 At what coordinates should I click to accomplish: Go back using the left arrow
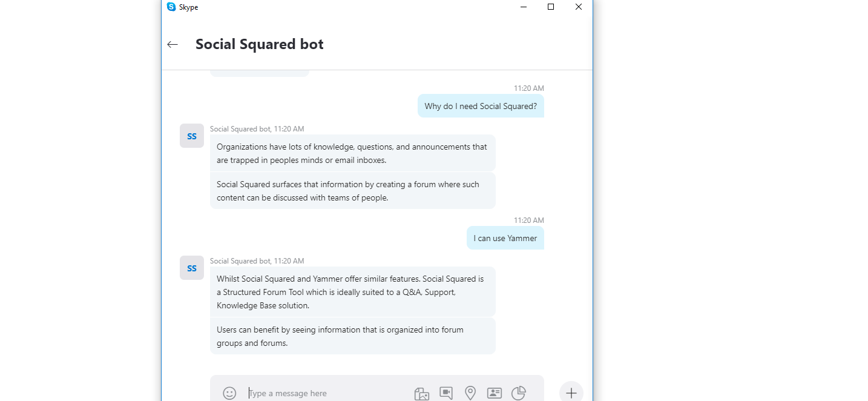point(173,44)
